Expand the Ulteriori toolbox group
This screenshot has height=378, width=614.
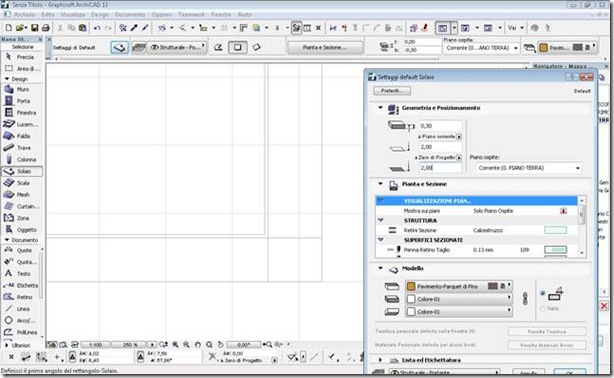click(7, 345)
